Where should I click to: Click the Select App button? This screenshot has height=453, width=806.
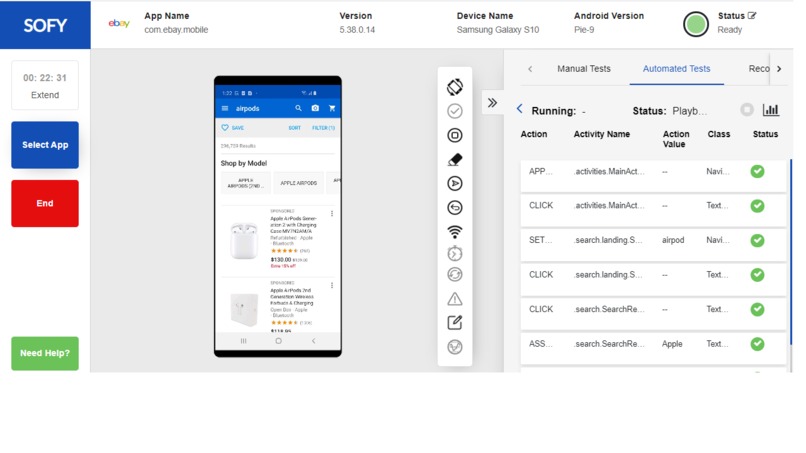coord(45,145)
